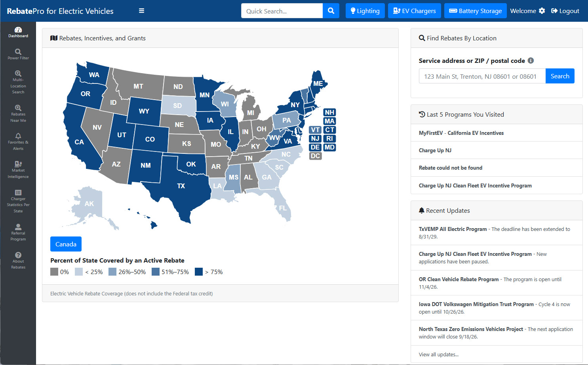Switch to EV Chargers rebates
The width and height of the screenshot is (588, 365).
coord(414,11)
